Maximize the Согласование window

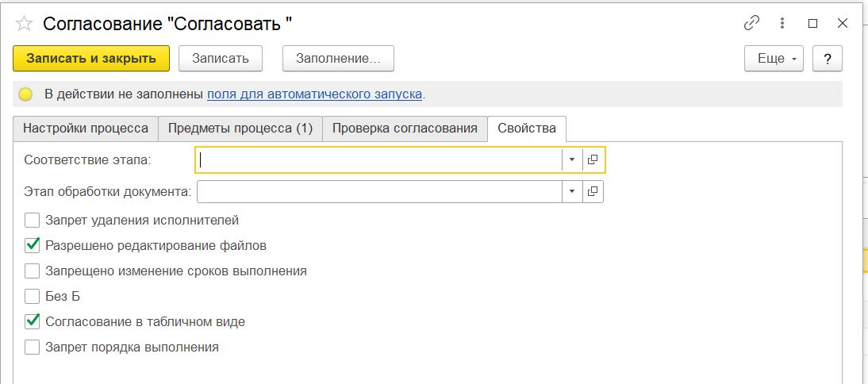(x=812, y=23)
